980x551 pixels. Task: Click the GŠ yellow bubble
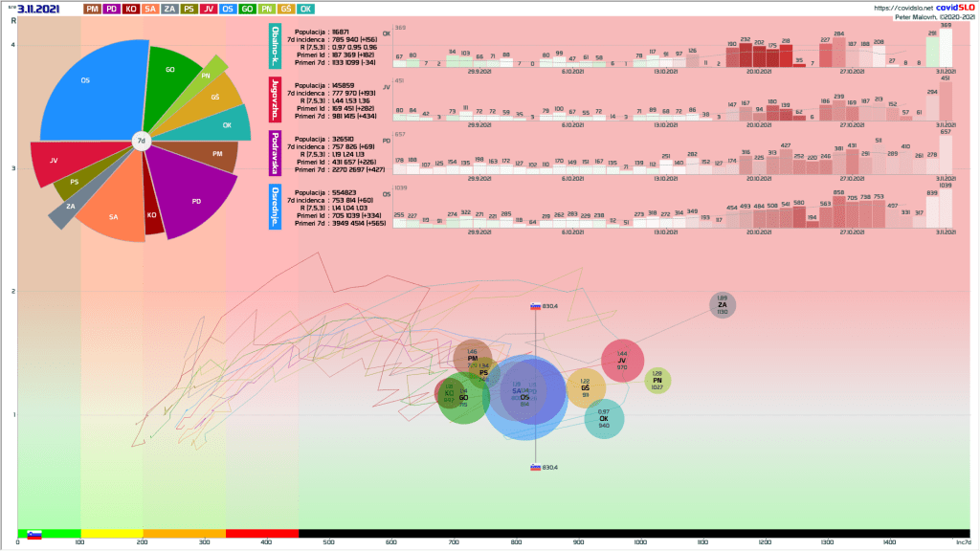[x=586, y=387]
